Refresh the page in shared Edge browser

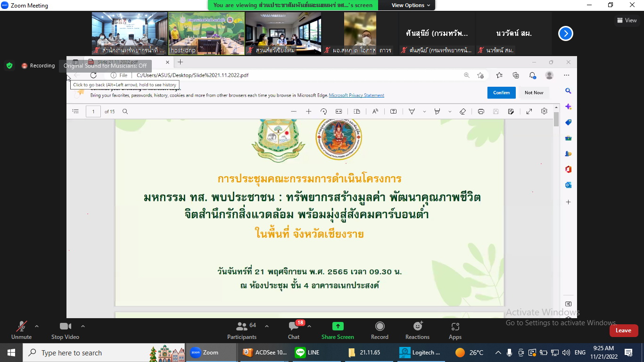pos(93,75)
